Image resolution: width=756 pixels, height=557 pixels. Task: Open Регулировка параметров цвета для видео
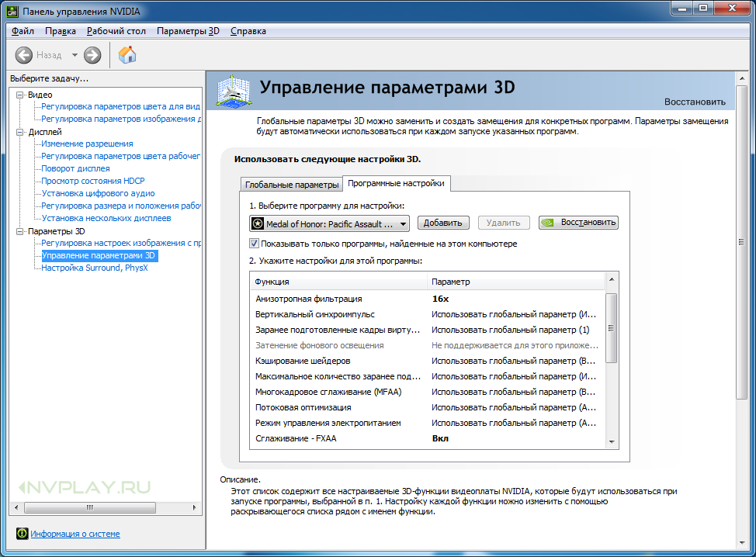tap(120, 106)
